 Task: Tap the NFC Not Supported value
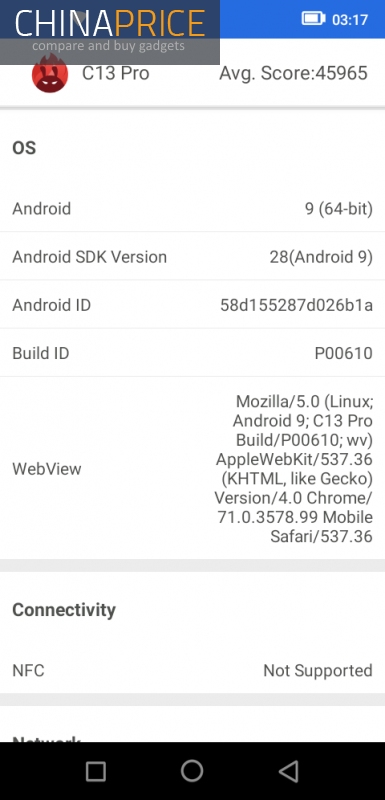318,670
